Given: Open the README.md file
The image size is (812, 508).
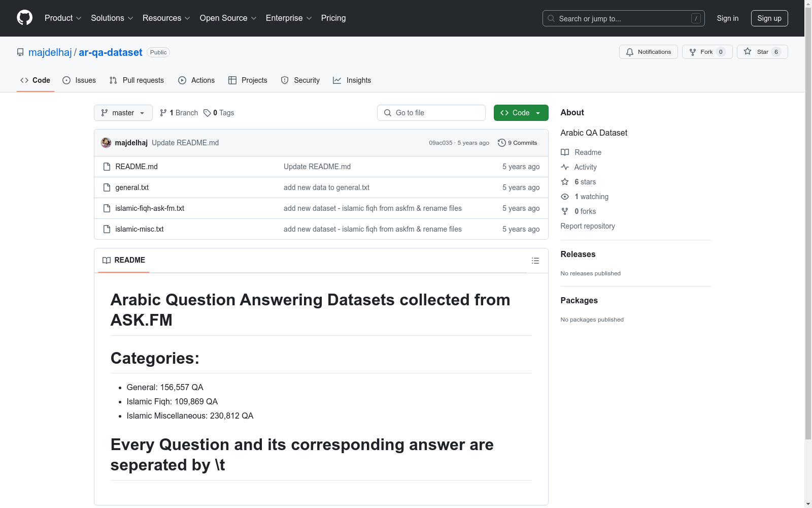Looking at the screenshot, I should (137, 167).
